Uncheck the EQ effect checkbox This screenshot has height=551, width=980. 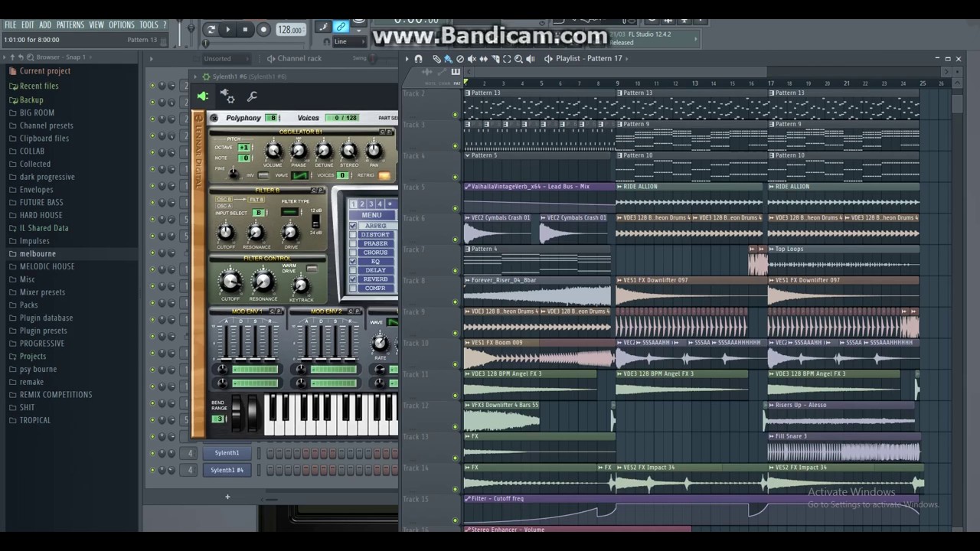coord(353,262)
